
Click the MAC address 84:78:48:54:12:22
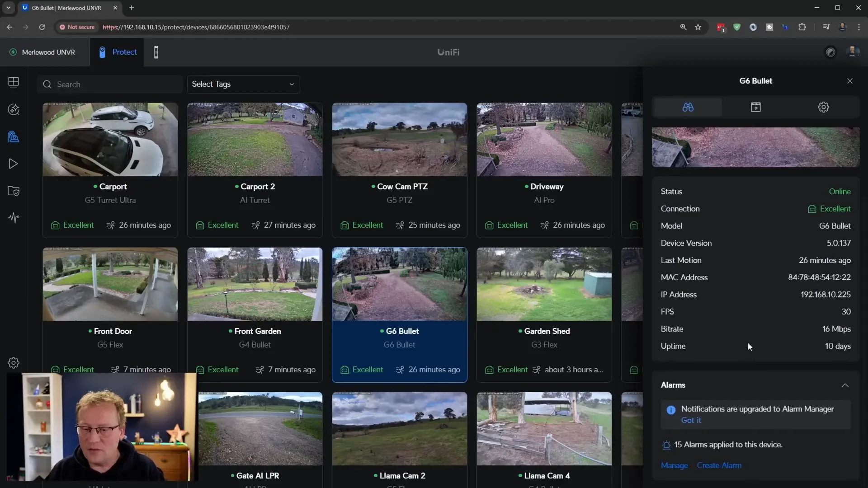[819, 277]
